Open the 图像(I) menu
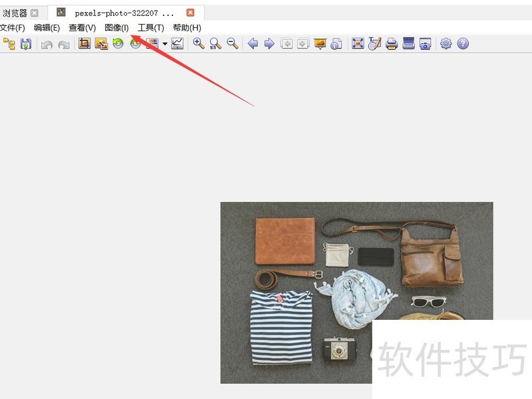 (x=115, y=28)
